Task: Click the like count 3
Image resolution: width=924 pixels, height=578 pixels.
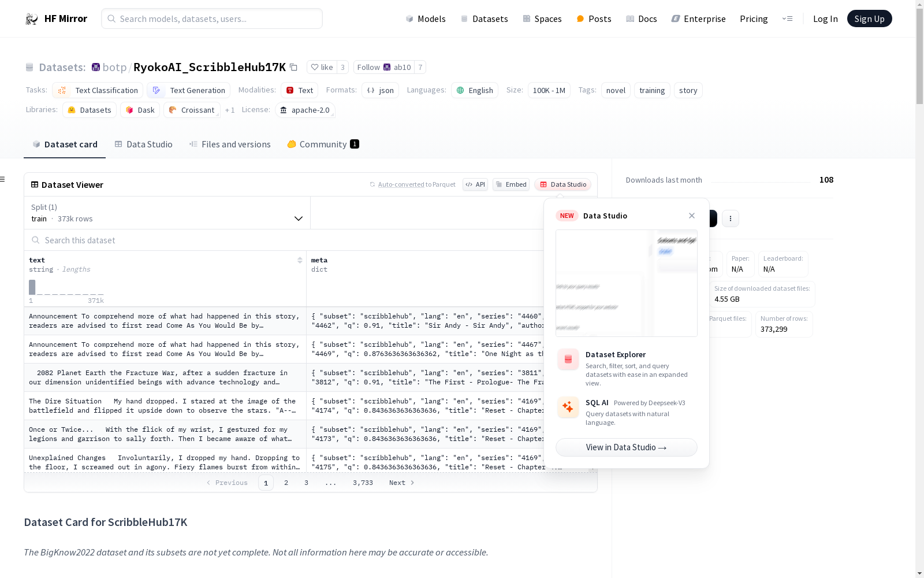Action: coord(342,68)
